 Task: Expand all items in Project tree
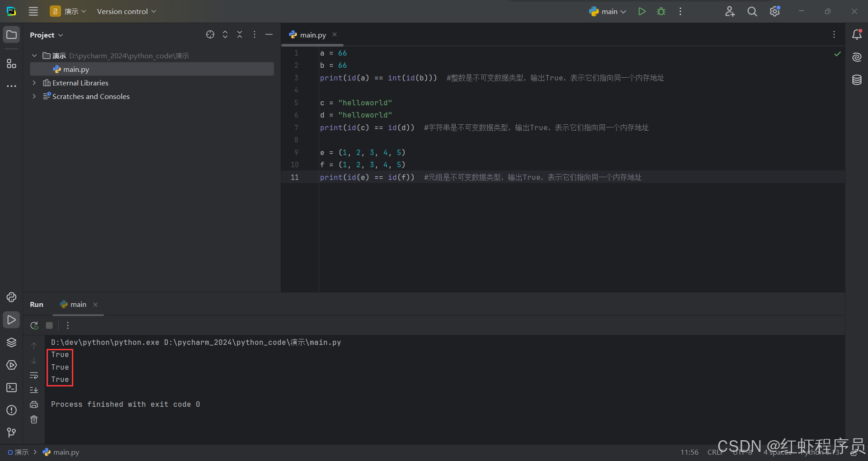point(225,34)
